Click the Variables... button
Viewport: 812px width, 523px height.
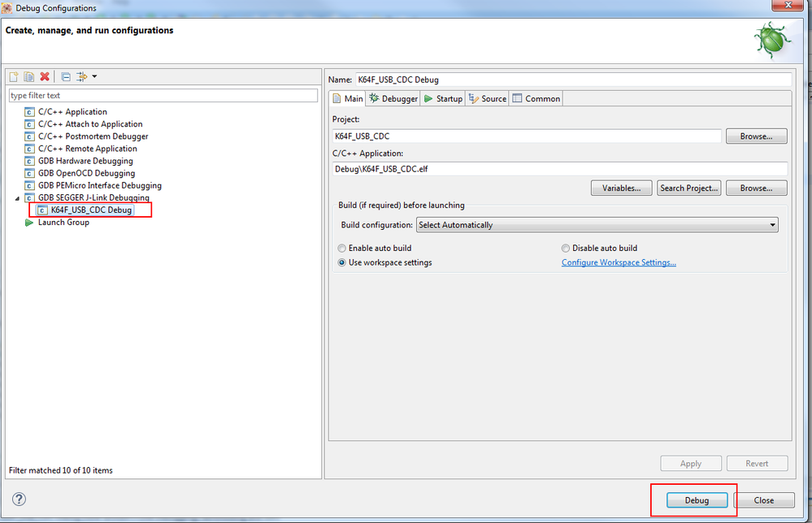coord(622,188)
